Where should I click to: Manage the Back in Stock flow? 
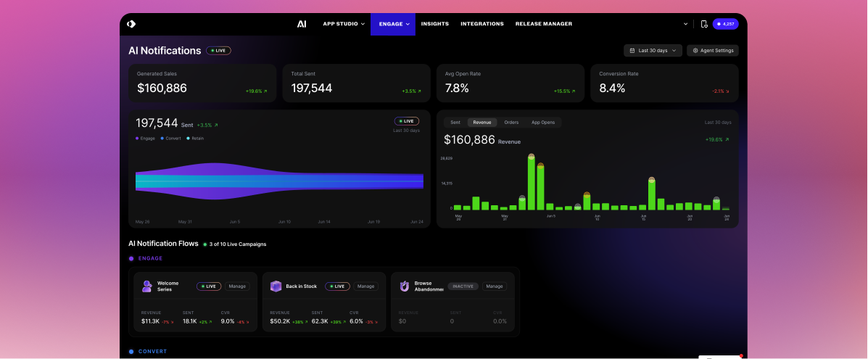[366, 286]
